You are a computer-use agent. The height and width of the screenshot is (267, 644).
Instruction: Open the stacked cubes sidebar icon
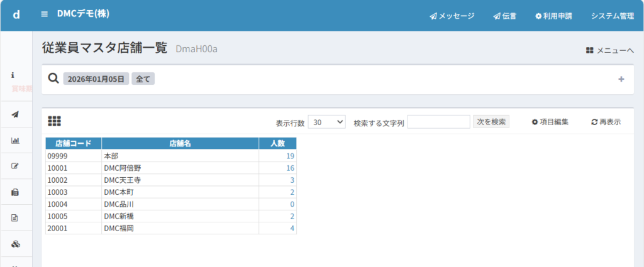click(x=15, y=244)
